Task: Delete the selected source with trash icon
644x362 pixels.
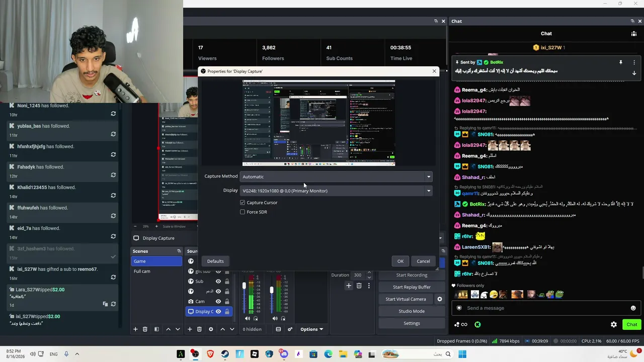Action: [199, 329]
